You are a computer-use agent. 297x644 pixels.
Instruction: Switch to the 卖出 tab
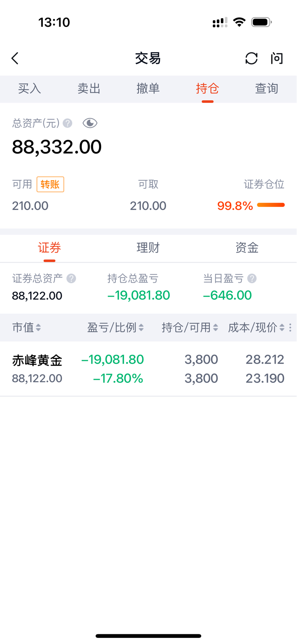tap(89, 89)
